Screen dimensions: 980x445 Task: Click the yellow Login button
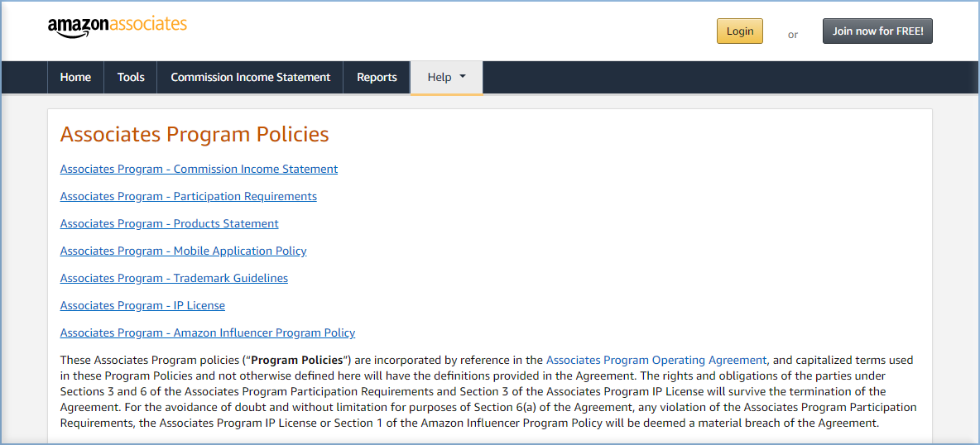click(739, 31)
